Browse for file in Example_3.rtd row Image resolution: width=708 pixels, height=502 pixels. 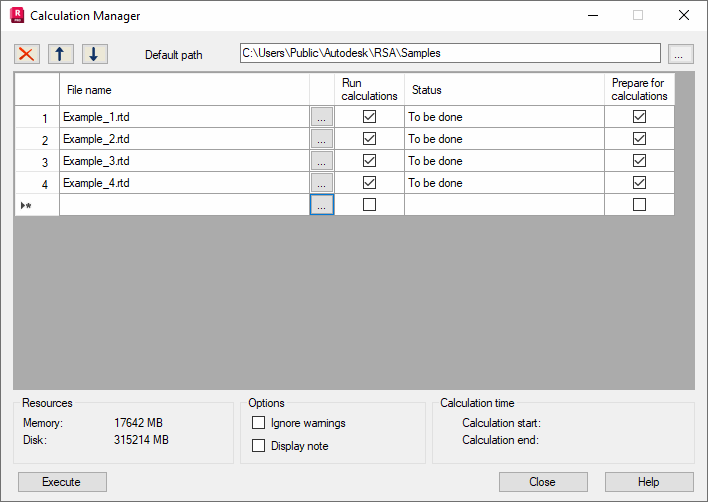[x=321, y=161]
